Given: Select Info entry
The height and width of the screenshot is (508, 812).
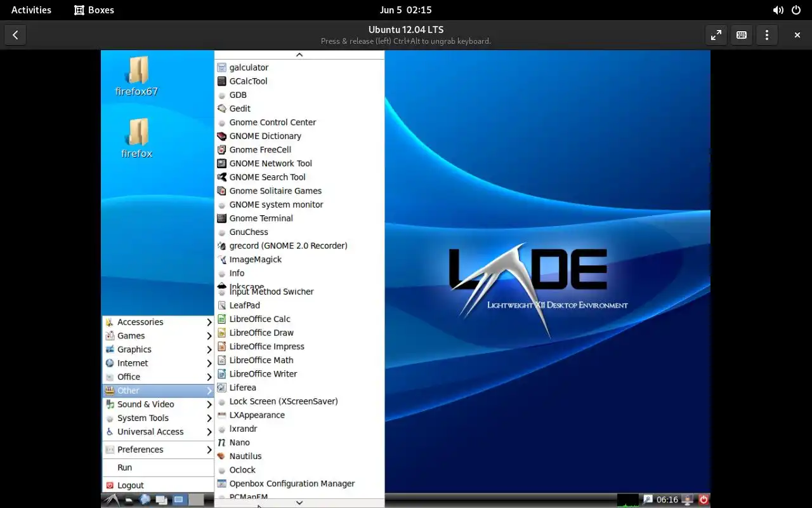Looking at the screenshot, I should (299, 273).
